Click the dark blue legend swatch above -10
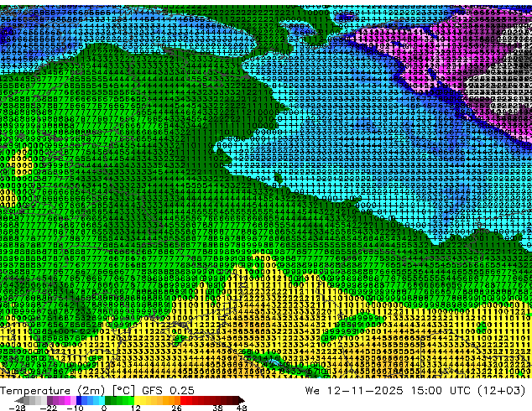The width and height of the screenshot is (532, 411). click(79, 400)
